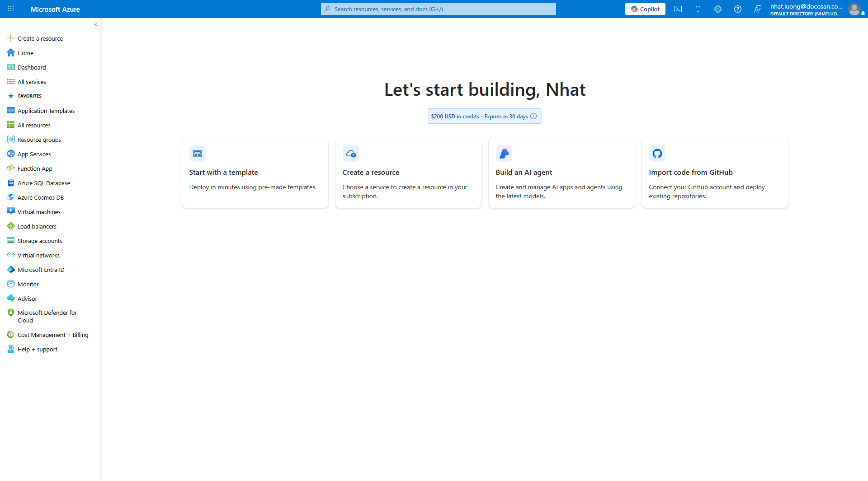Click the Home house icon in sidebar
The image size is (868, 481).
tap(11, 53)
